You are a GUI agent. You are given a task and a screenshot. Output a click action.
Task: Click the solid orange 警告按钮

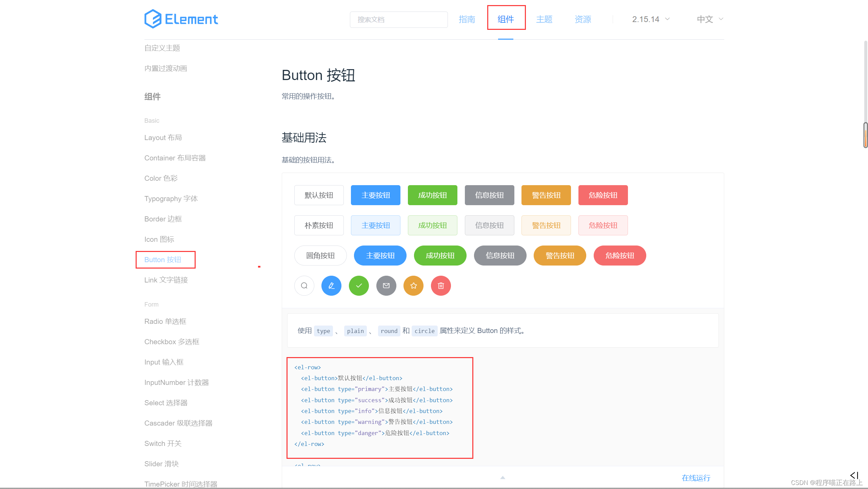click(x=546, y=195)
